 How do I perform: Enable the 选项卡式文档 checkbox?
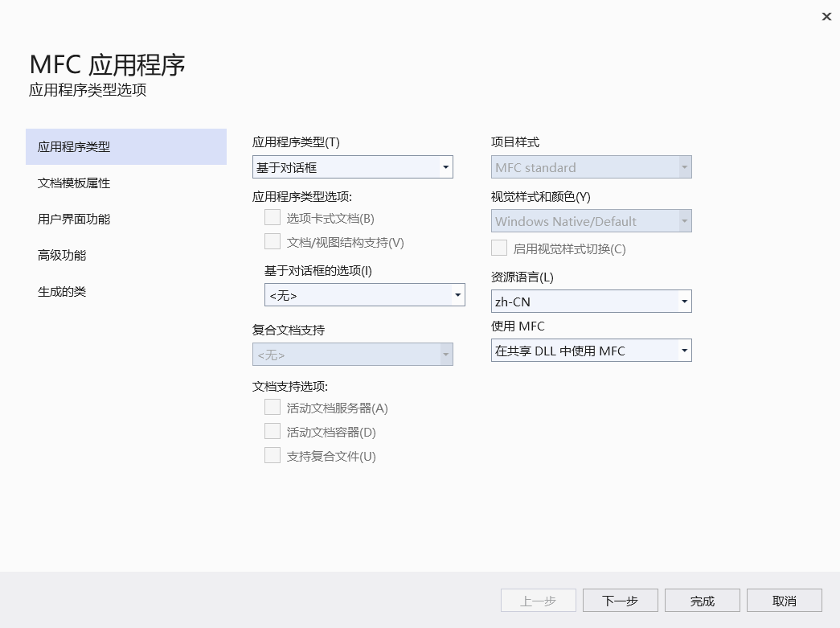(272, 217)
